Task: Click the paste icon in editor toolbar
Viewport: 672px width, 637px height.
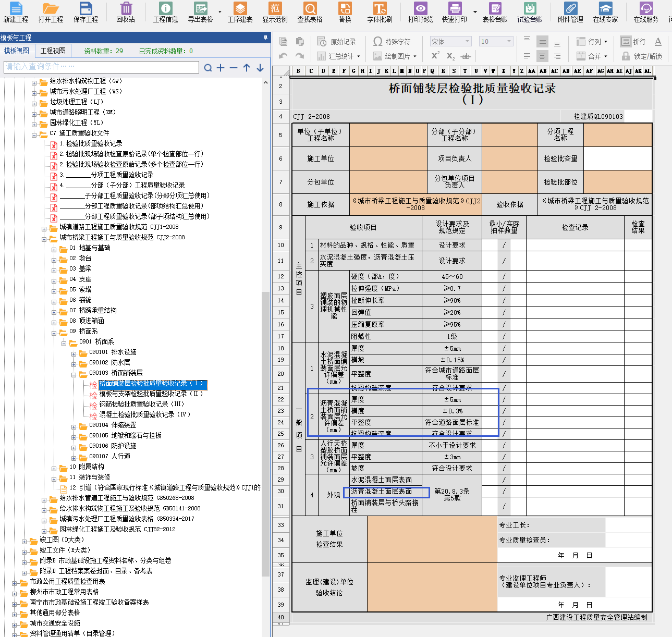Action: coord(300,42)
